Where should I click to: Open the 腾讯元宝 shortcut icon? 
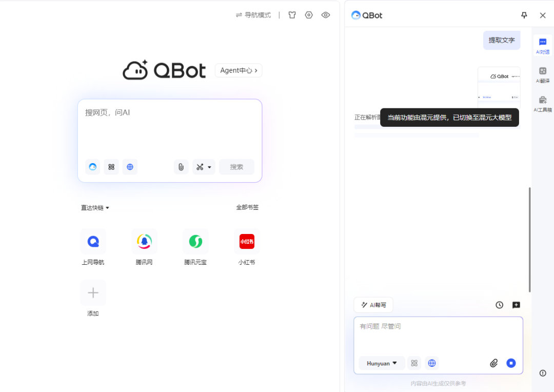(x=195, y=242)
